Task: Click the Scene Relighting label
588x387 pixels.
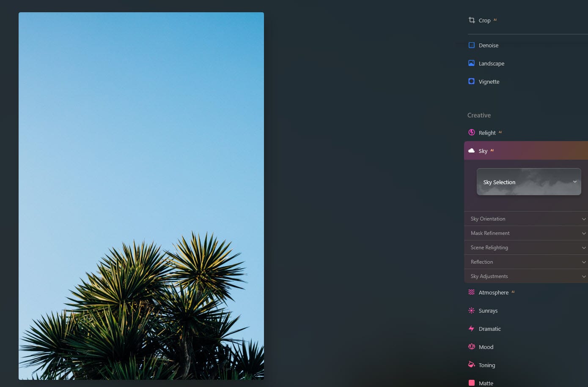Action: [489, 248]
